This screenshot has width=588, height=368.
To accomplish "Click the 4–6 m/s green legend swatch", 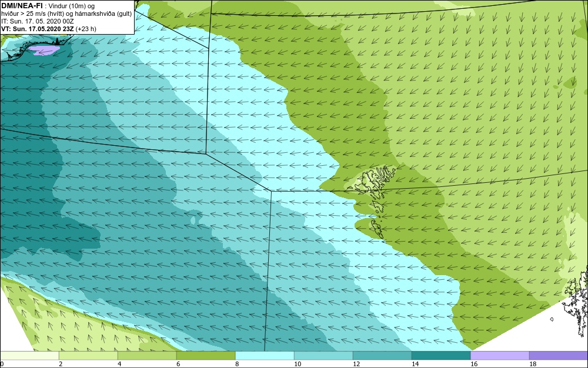I will point(148,356).
